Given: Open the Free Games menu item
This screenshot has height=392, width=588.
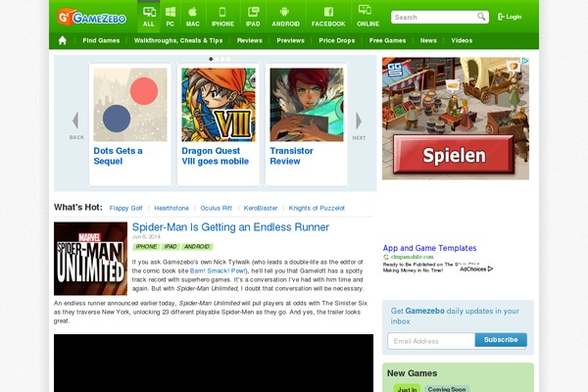Looking at the screenshot, I should pos(387,40).
